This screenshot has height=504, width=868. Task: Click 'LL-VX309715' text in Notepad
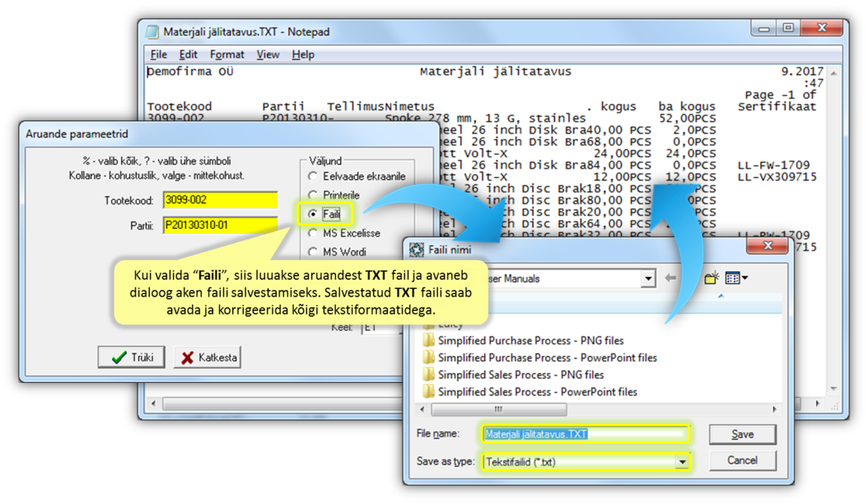(x=777, y=177)
